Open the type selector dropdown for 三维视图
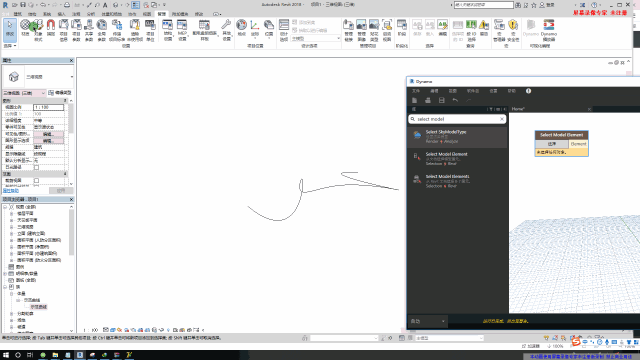Image resolution: width=640 pixels, height=360 pixels. [x=72, y=77]
